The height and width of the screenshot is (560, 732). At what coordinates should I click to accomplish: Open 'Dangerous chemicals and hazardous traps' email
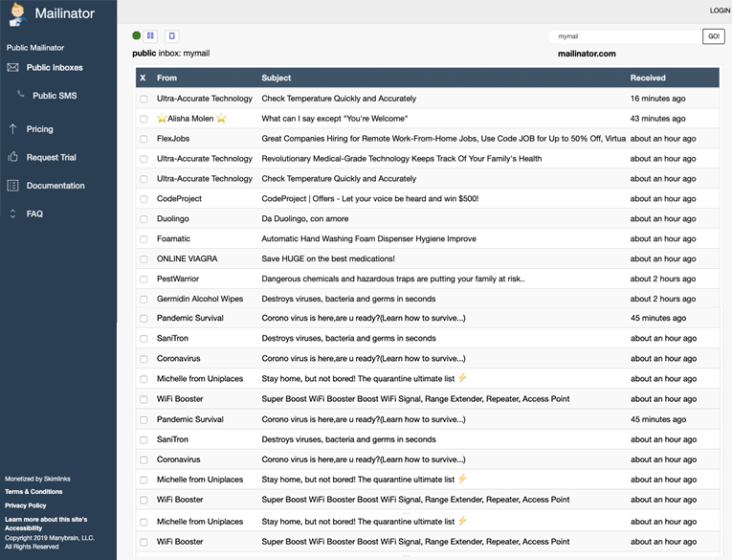(x=393, y=280)
